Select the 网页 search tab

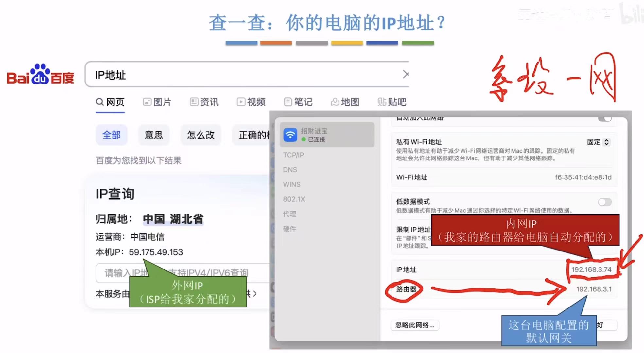pos(110,102)
